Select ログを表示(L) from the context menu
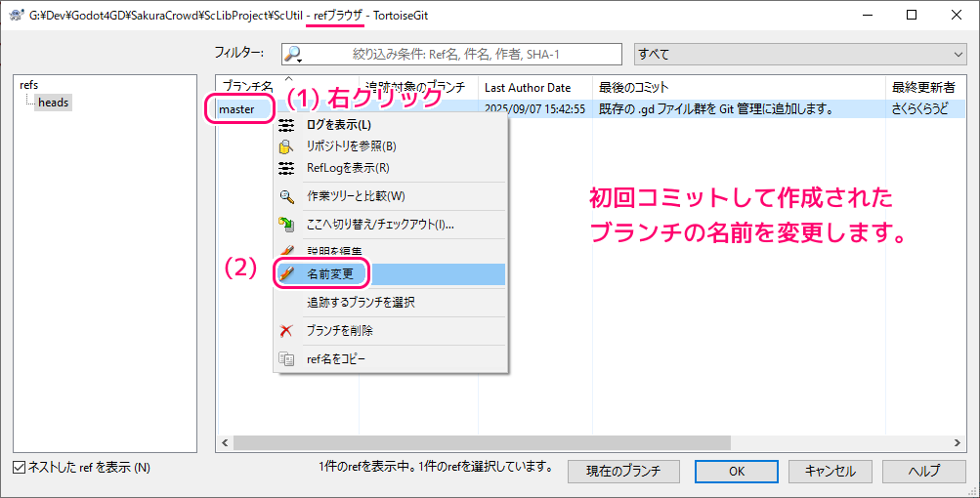Screen dimensions: 980x498 coord(391,126)
